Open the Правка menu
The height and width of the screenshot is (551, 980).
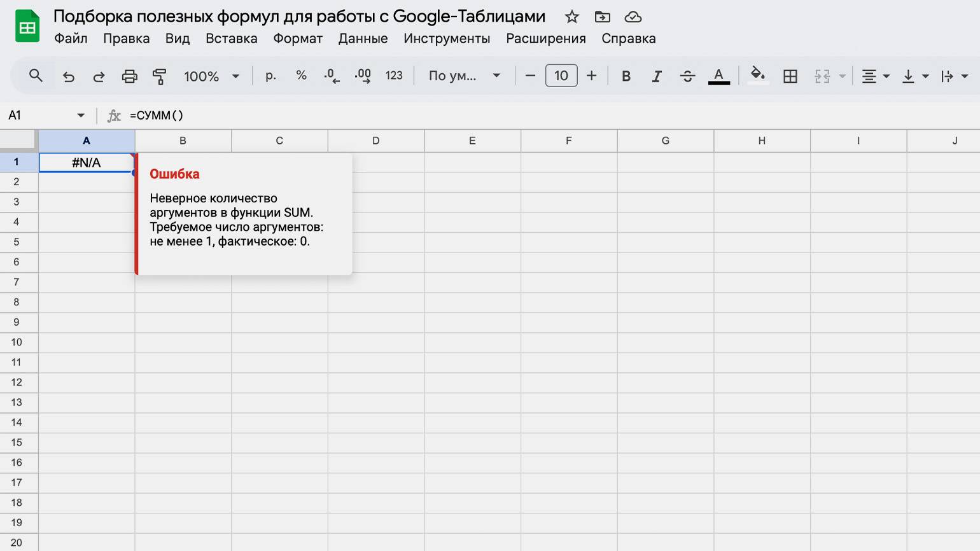click(x=127, y=38)
